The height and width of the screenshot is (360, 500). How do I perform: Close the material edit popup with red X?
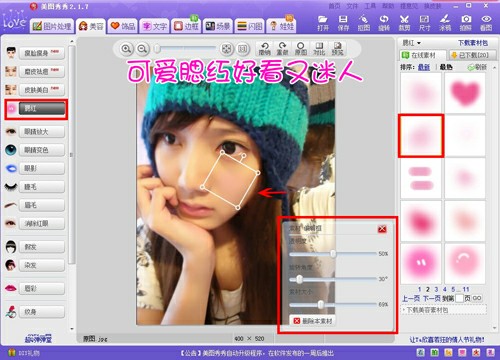click(x=382, y=229)
